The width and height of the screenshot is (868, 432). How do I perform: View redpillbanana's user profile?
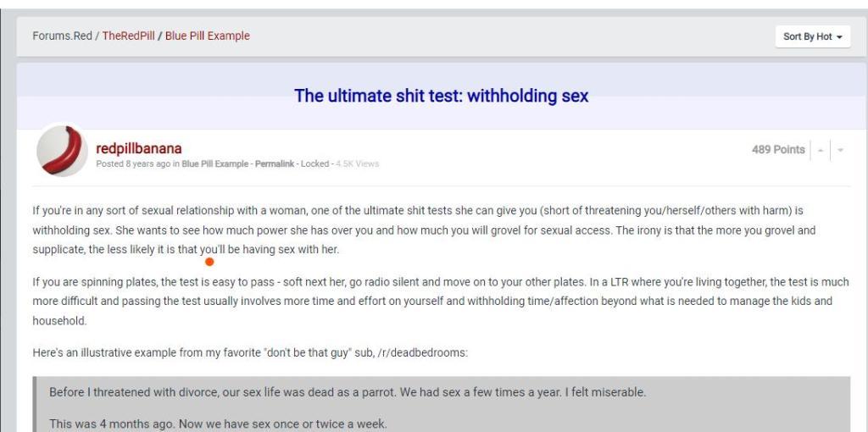pyautogui.click(x=139, y=149)
